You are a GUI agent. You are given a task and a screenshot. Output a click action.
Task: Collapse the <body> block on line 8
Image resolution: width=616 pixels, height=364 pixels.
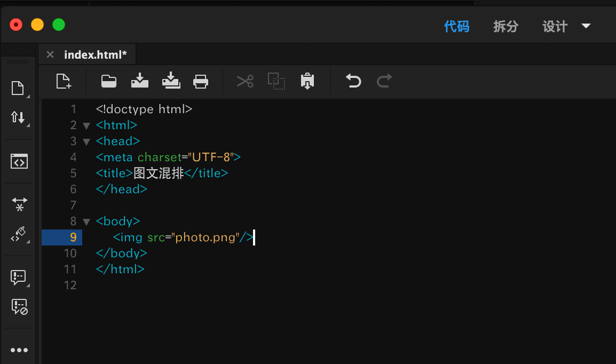pos(86,222)
